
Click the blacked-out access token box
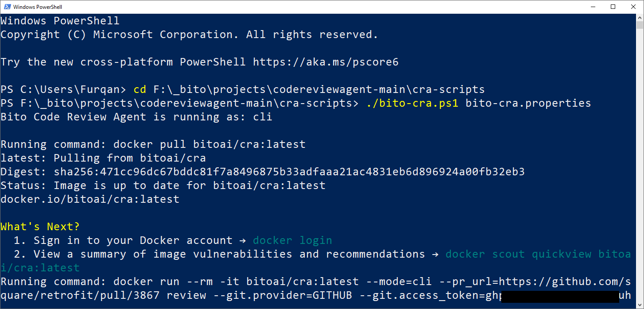[560, 296]
